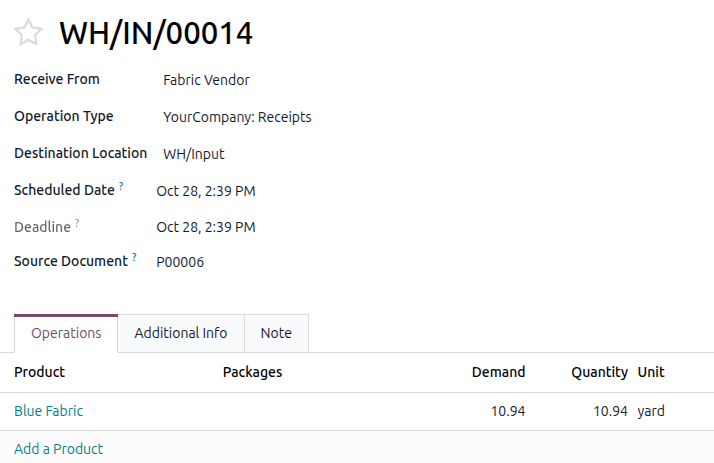This screenshot has width=714, height=463.
Task: Switch to the Operations tab
Action: (66, 333)
